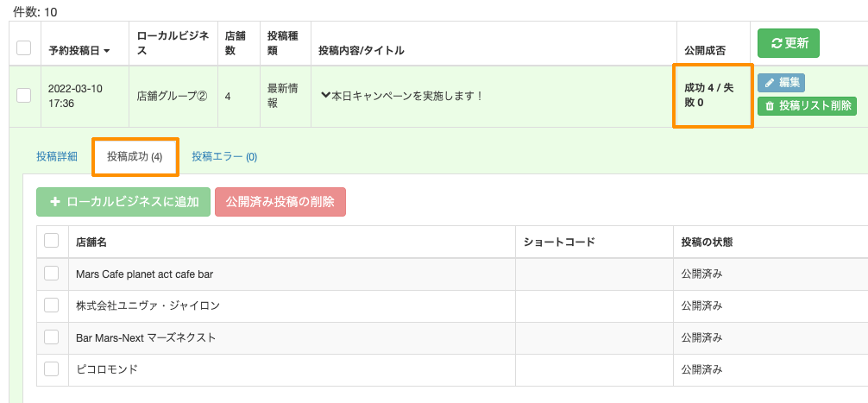Collapse the 本日キャンペーンを実施します！ row chevron
The width and height of the screenshot is (868, 403).
(x=325, y=96)
